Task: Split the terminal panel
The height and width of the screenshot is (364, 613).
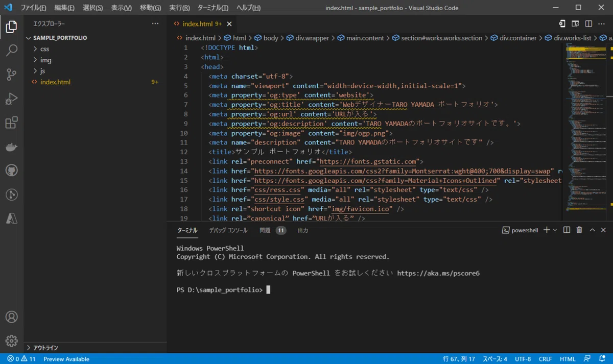Action: [567, 230]
